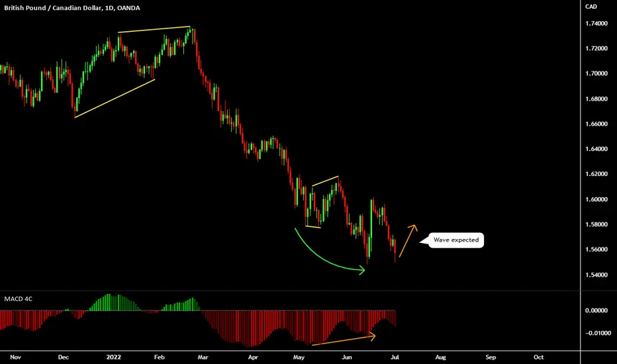Click the Nov label on the time axis
Screen dimensions: 617x364
pyautogui.click(x=15, y=357)
